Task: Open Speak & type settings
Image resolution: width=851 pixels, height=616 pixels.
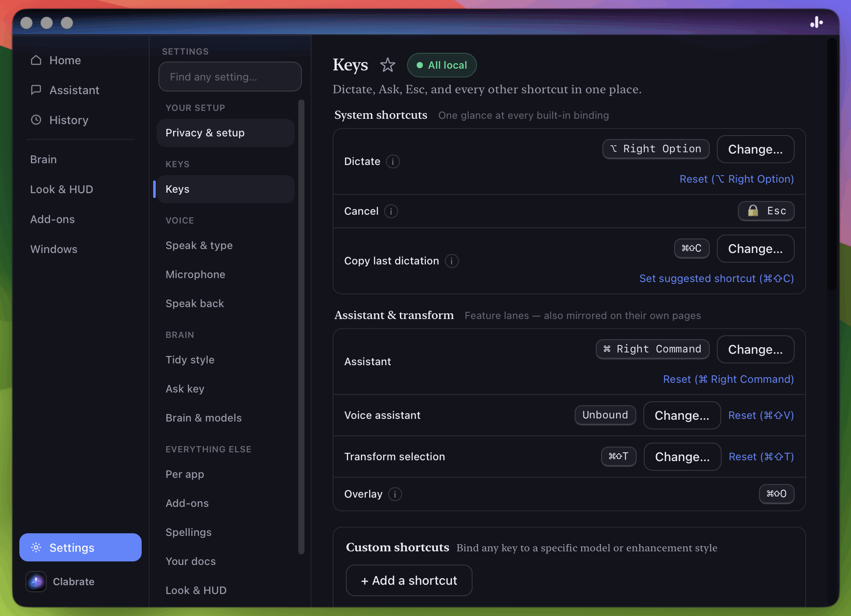Action: tap(199, 246)
